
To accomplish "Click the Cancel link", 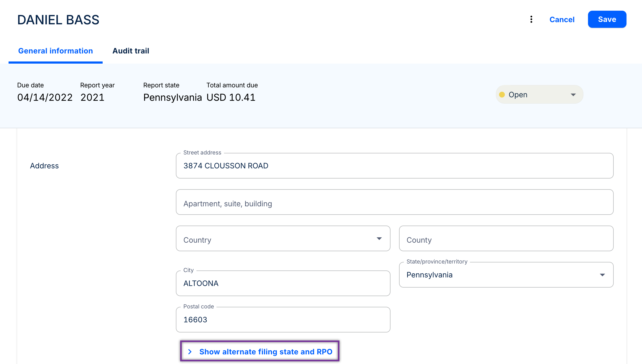I will pos(562,20).
